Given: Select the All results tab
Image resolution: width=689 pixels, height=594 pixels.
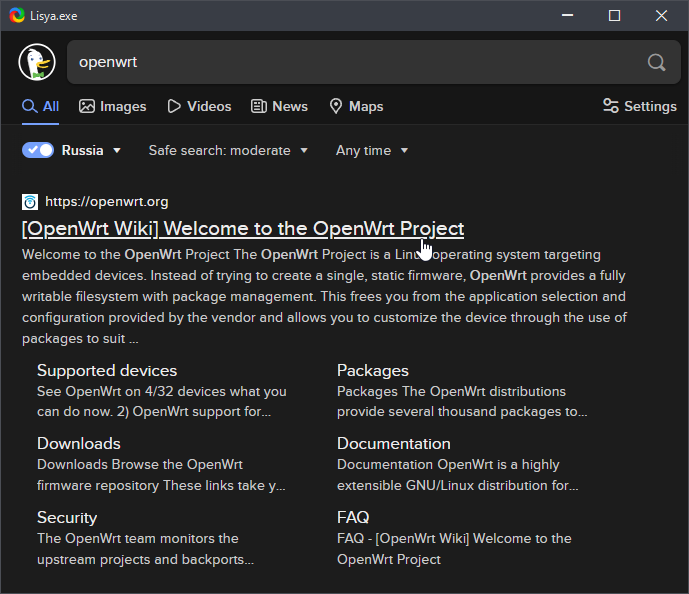Looking at the screenshot, I should click(x=40, y=106).
